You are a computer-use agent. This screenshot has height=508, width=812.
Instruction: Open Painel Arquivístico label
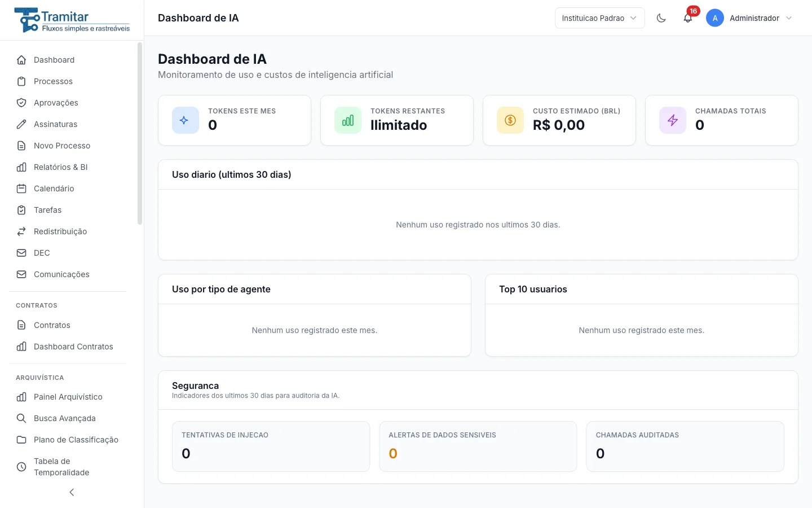point(68,397)
